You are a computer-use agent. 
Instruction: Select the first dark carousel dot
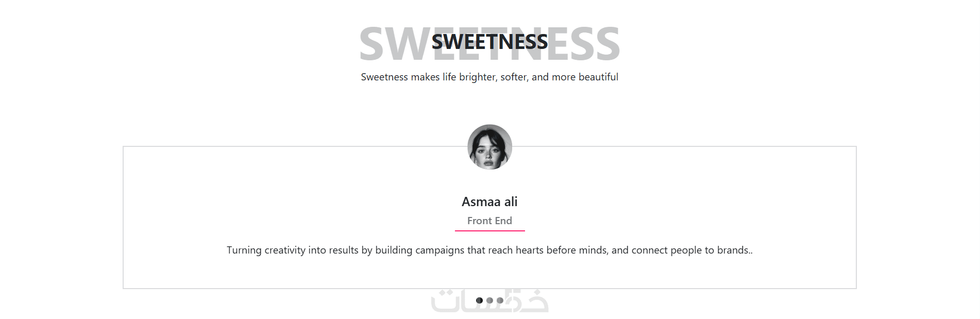[x=479, y=300]
